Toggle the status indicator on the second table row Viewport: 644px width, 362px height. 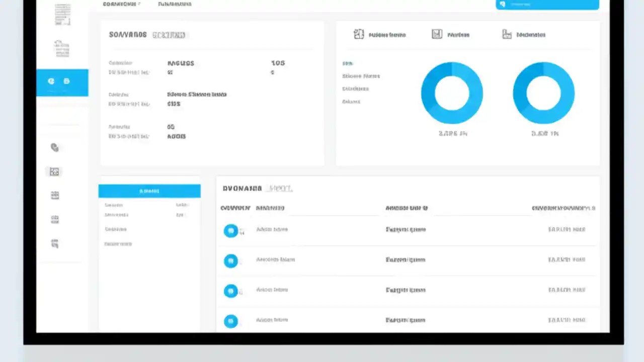click(230, 260)
